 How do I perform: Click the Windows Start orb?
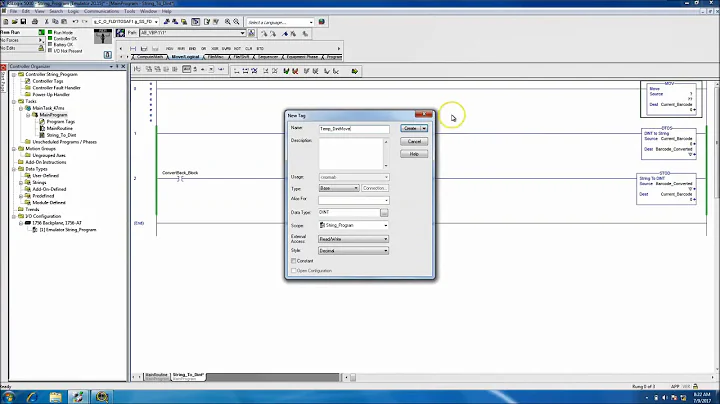tap(8, 397)
